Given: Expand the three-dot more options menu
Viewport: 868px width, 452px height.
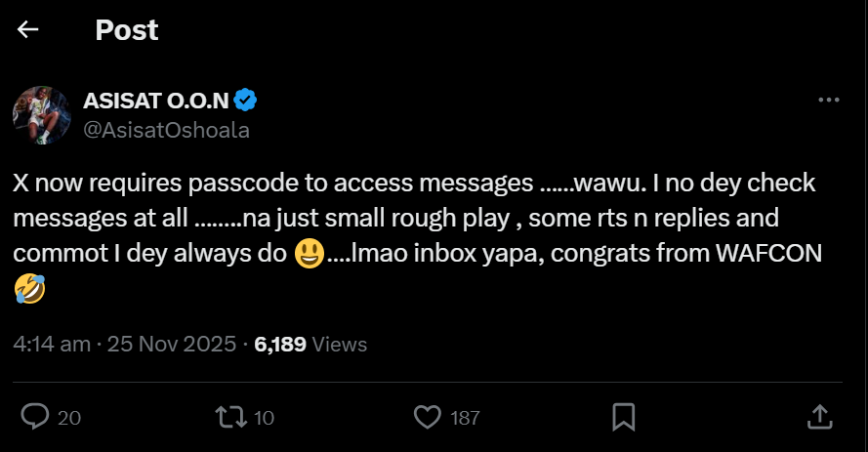Looking at the screenshot, I should tap(828, 101).
